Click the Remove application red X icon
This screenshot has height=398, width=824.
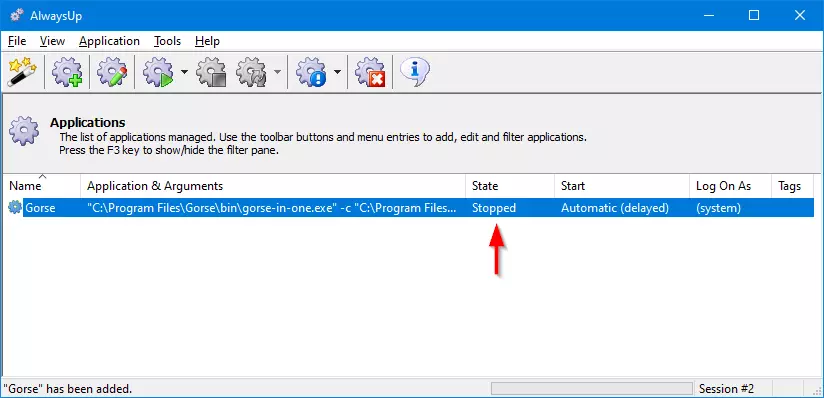[x=370, y=73]
